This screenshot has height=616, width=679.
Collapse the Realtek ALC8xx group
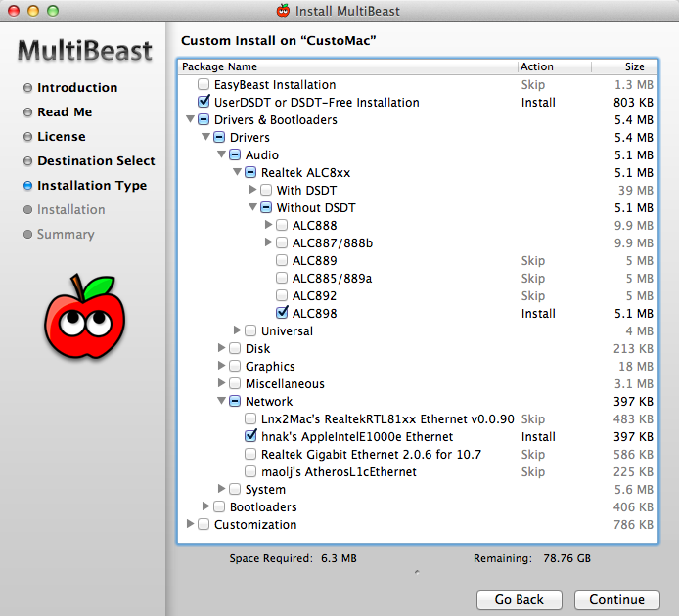click(237, 172)
